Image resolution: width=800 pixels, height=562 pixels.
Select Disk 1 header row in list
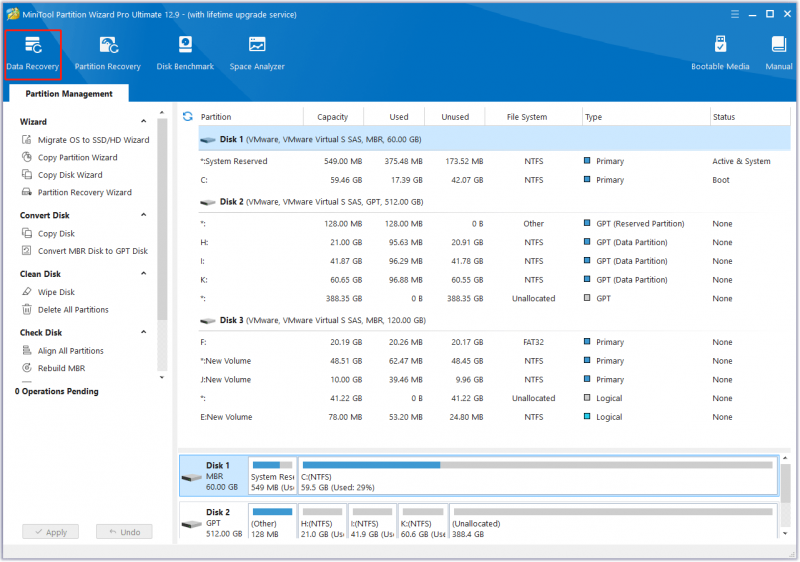[x=494, y=139]
